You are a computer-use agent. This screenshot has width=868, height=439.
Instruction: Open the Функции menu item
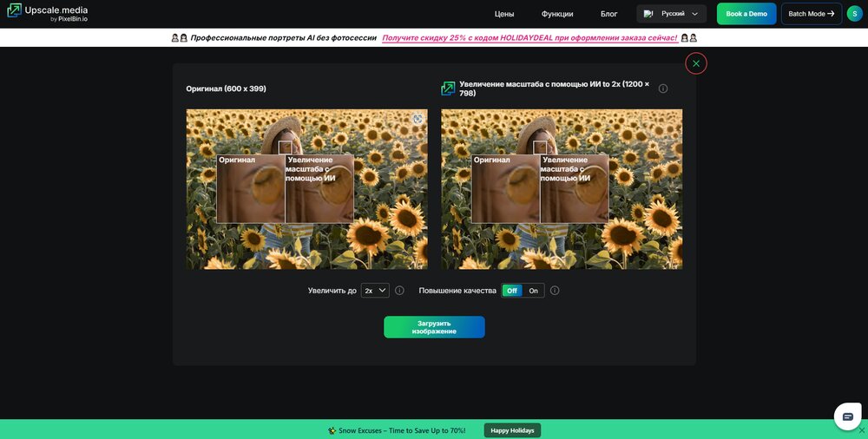click(557, 14)
